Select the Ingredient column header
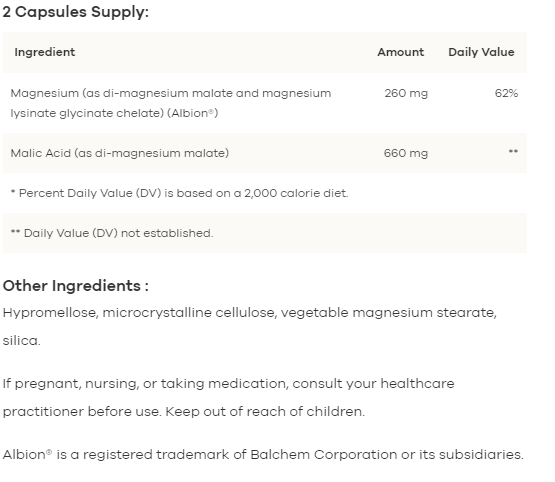This screenshot has width=555, height=482. (45, 52)
